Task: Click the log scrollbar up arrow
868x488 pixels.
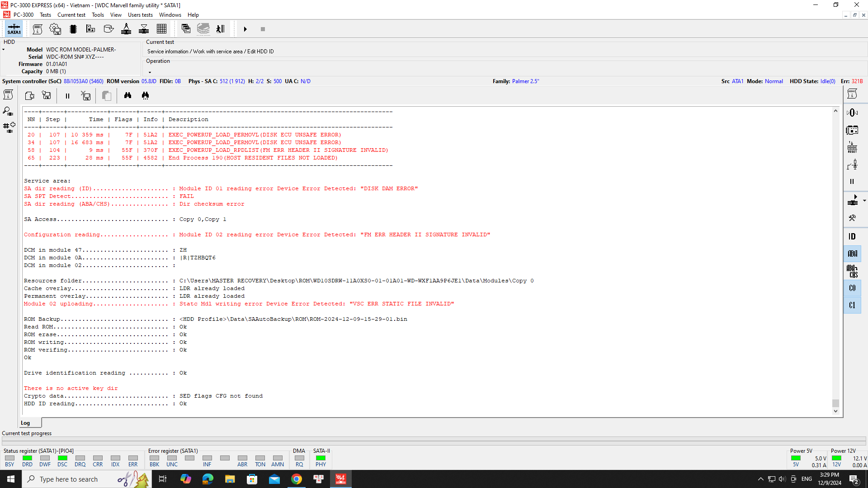Action: click(835, 111)
